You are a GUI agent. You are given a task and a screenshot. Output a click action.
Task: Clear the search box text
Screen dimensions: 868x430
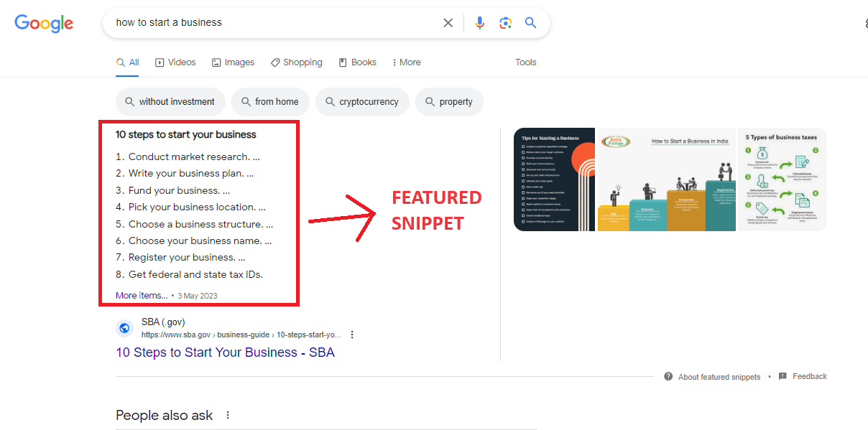(x=448, y=23)
